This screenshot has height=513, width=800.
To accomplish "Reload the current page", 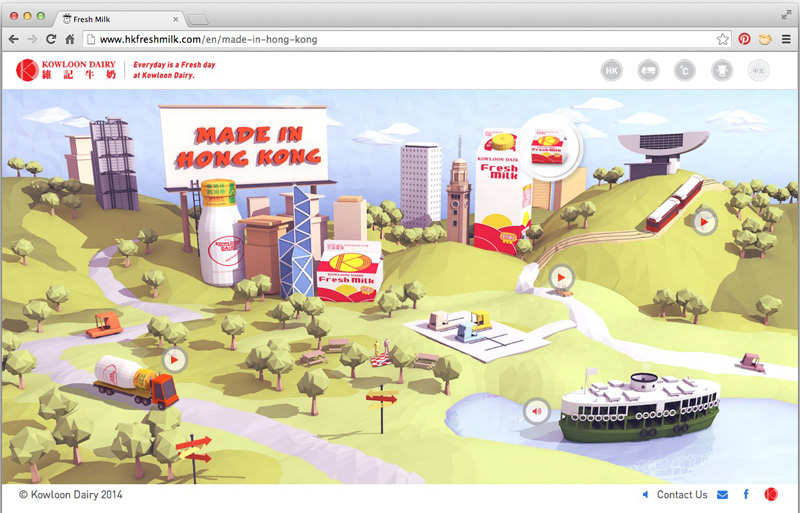I will (51, 39).
